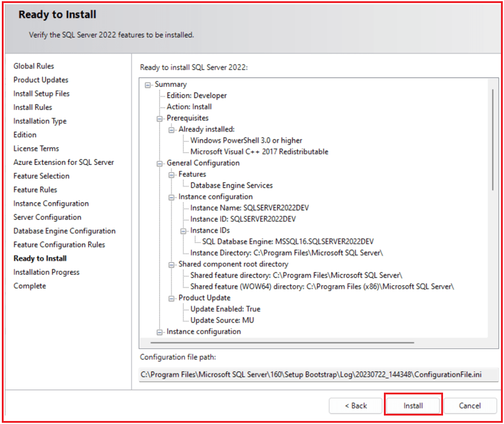Collapse the General Configuration node
This screenshot has width=504, height=424.
click(x=159, y=164)
